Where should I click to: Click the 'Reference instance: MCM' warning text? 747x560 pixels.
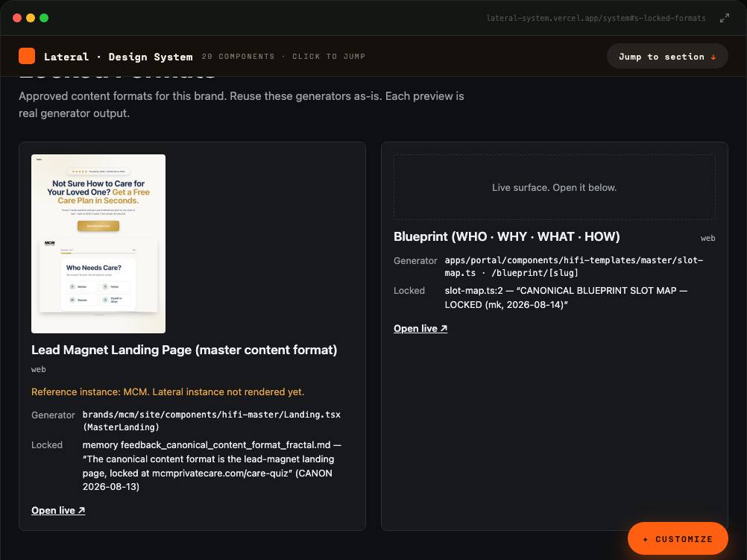(168, 391)
